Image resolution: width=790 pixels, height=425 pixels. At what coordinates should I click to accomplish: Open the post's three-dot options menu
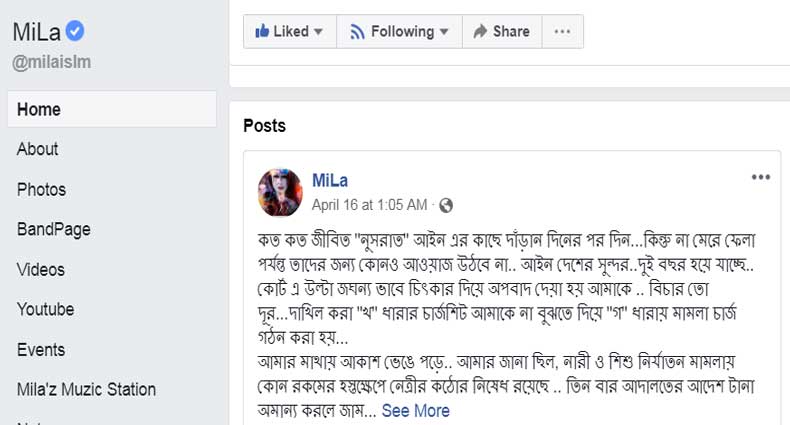pos(761,177)
